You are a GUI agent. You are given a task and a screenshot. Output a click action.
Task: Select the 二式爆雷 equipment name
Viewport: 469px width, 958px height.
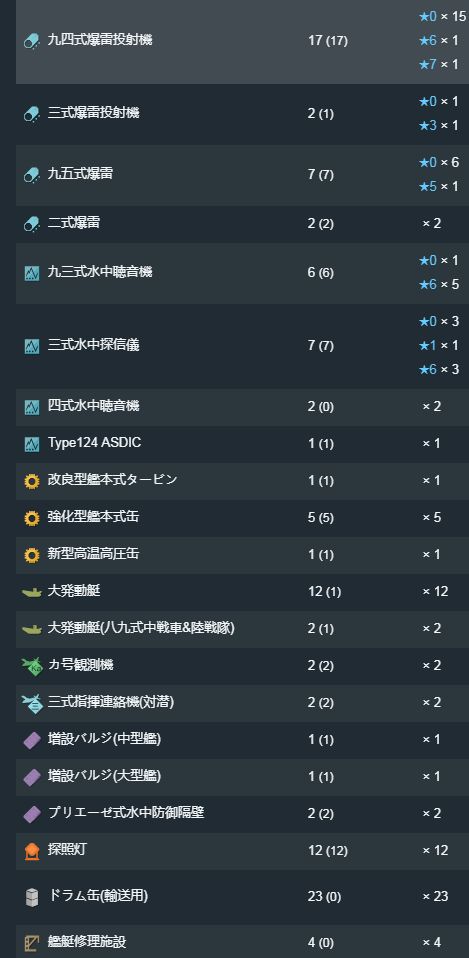[74, 223]
